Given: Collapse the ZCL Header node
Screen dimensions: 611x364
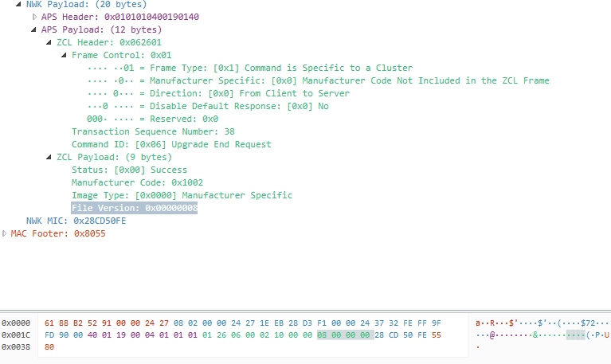Looking at the screenshot, I should pos(49,42).
